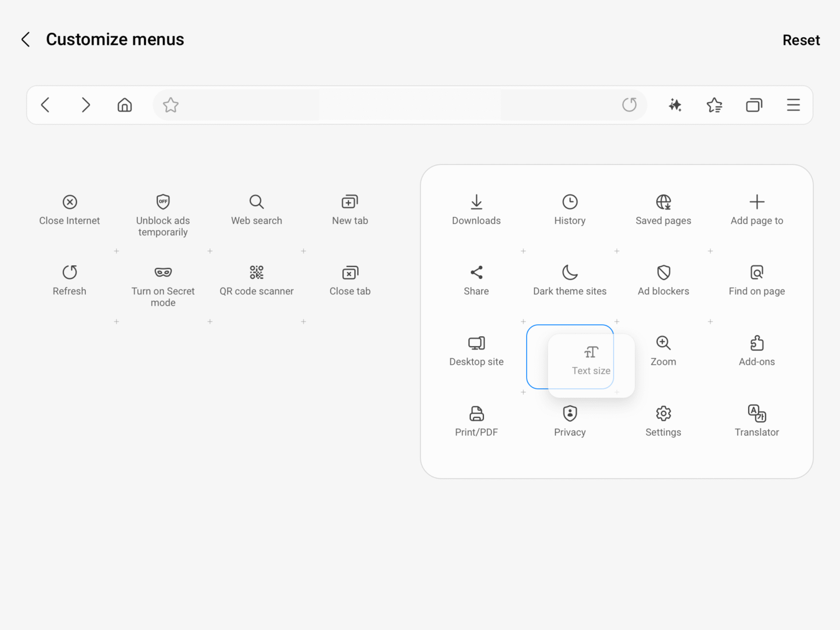The width and height of the screenshot is (840, 630).
Task: Click the Reset button
Action: point(801,39)
